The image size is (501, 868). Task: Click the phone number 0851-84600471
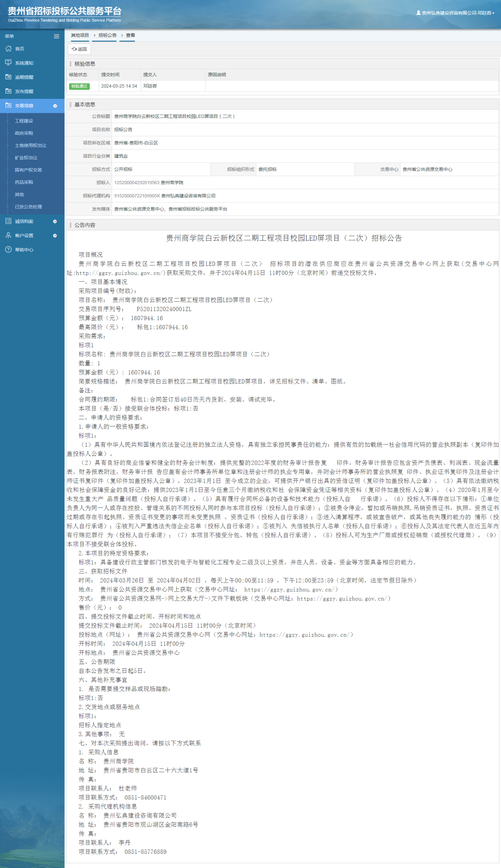[x=145, y=797]
